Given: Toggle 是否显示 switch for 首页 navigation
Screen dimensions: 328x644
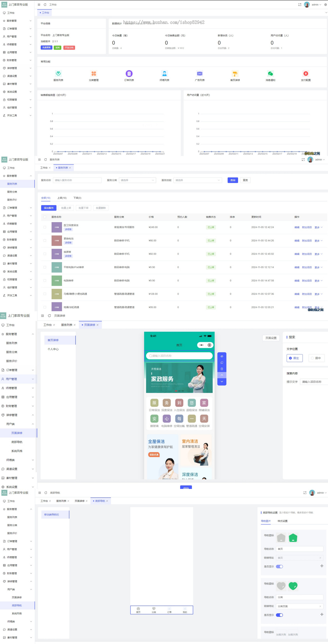Looking at the screenshot, I should [279, 566].
